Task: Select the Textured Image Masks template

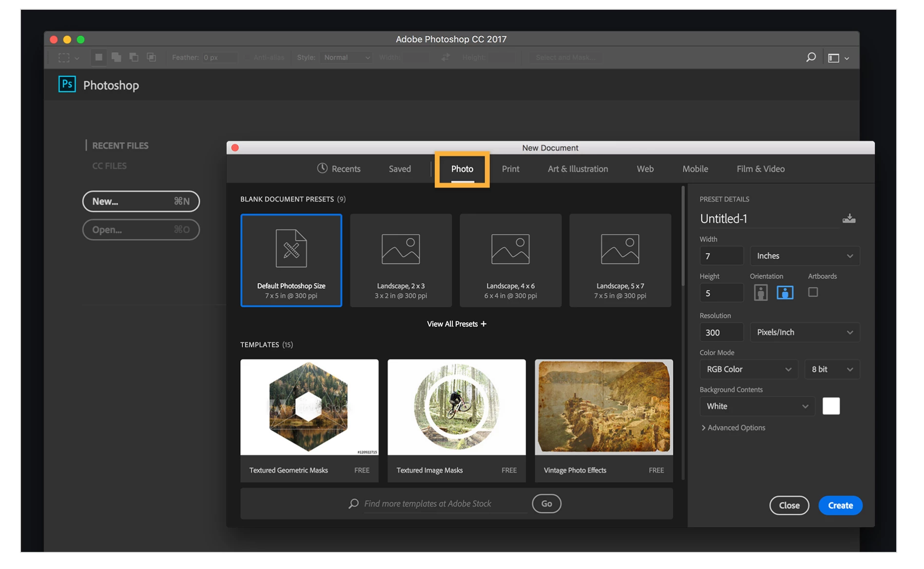Action: coord(457,421)
